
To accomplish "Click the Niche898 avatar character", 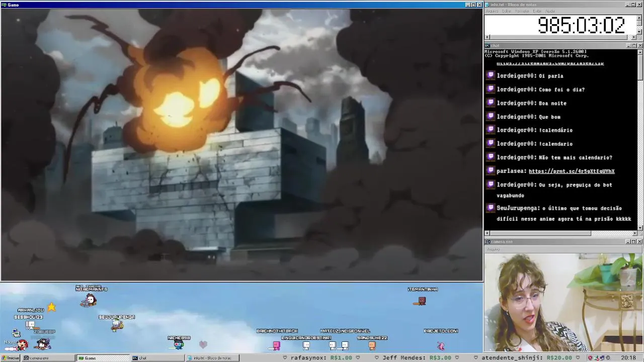I will point(179,345).
